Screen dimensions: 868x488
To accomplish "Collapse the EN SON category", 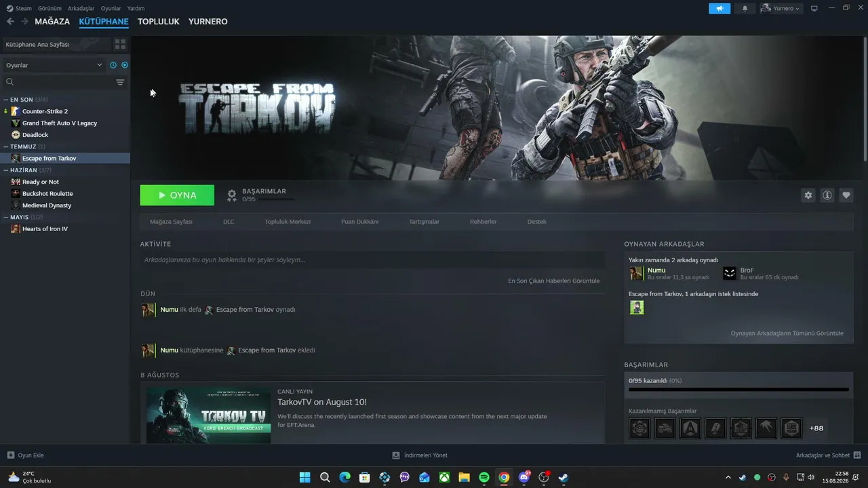I will 25,100.
